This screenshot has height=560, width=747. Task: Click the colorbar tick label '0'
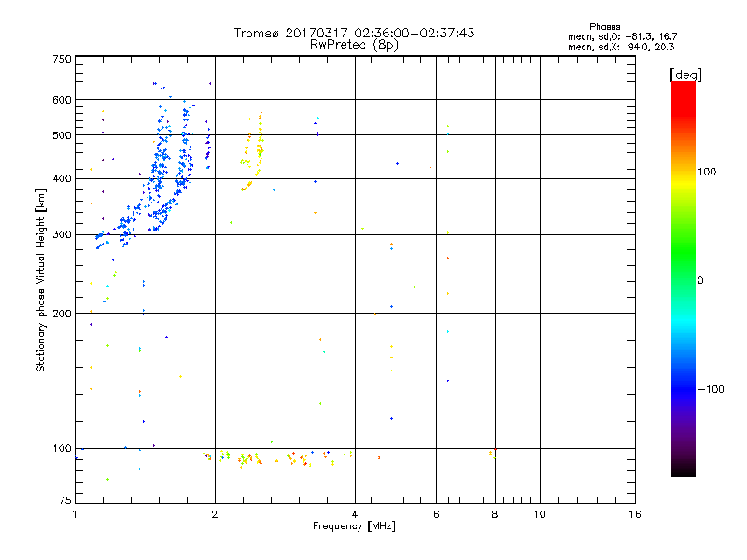point(700,281)
